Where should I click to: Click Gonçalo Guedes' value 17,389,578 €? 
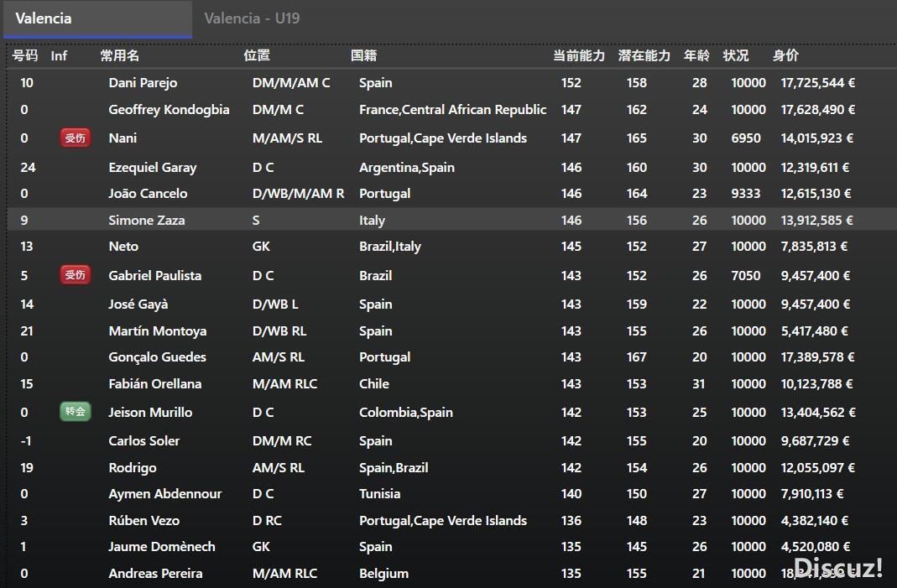click(x=817, y=357)
